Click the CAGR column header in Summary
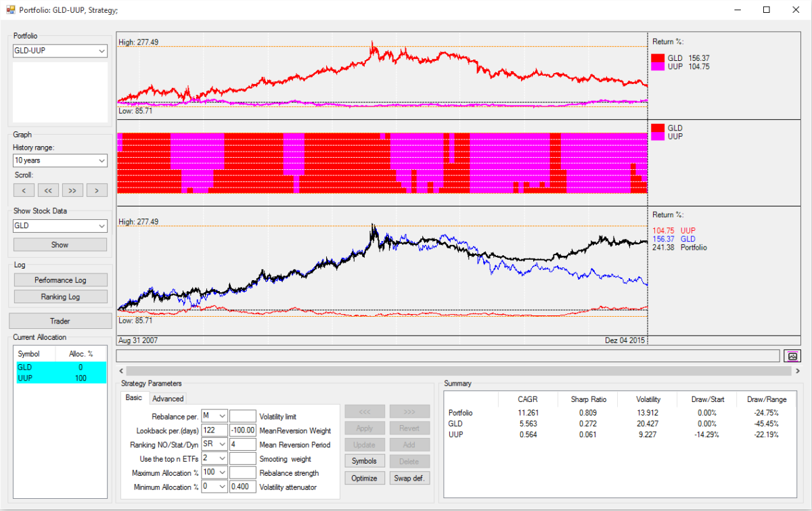Image resolution: width=812 pixels, height=511 pixels. (x=527, y=399)
